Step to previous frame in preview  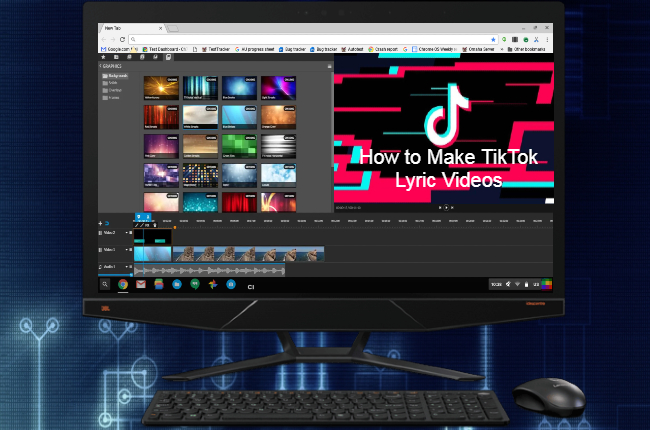pos(440,207)
